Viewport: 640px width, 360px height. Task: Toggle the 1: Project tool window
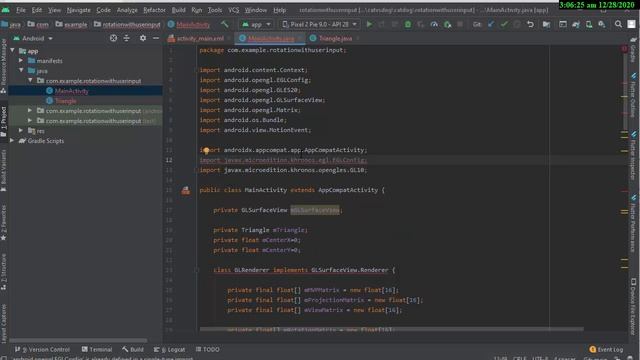4,121
